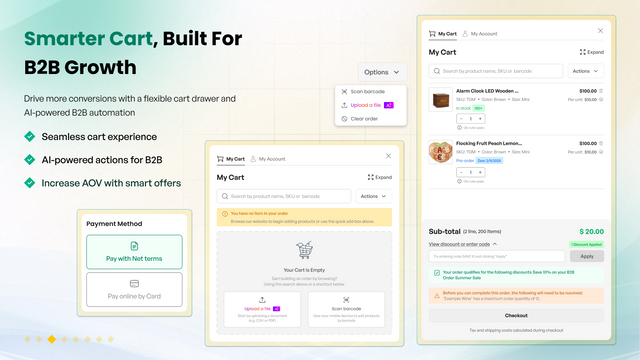Screen dimensions: 640x360
Task: Click warning icon in no-item alert banner
Action: [x=224, y=213]
